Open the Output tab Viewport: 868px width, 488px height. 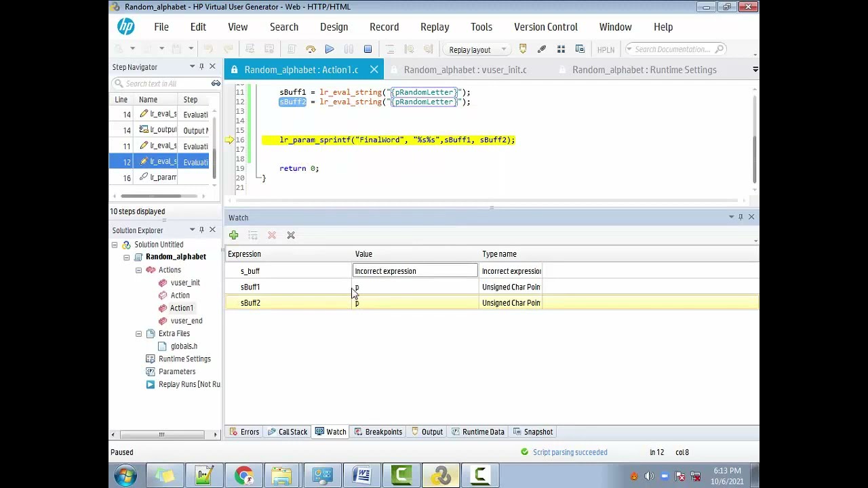click(427, 432)
